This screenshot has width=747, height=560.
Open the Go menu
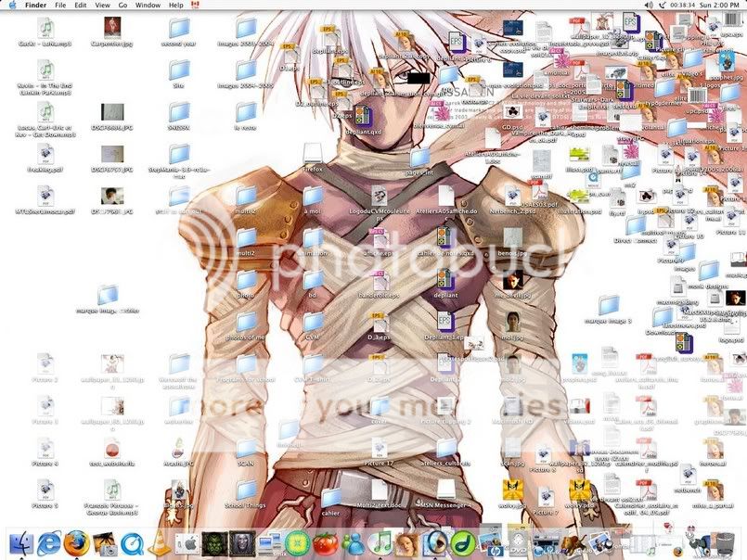tap(122, 5)
